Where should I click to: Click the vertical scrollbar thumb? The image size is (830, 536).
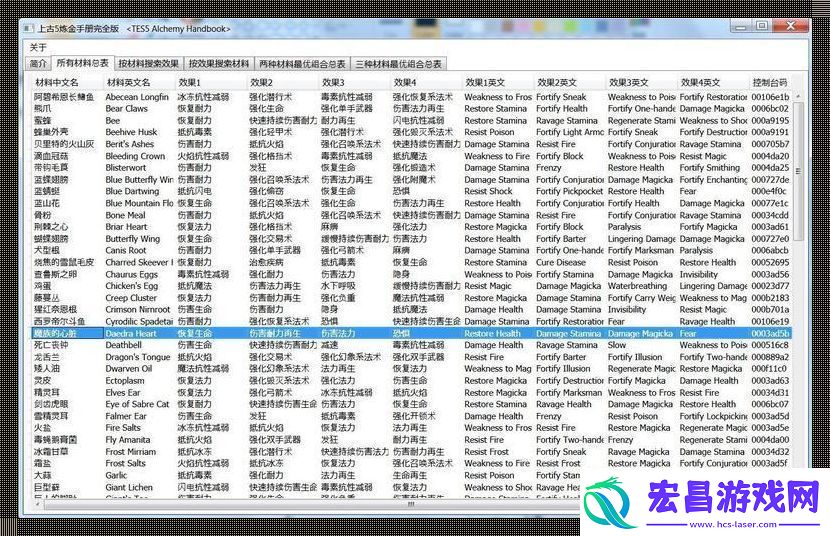point(798,170)
